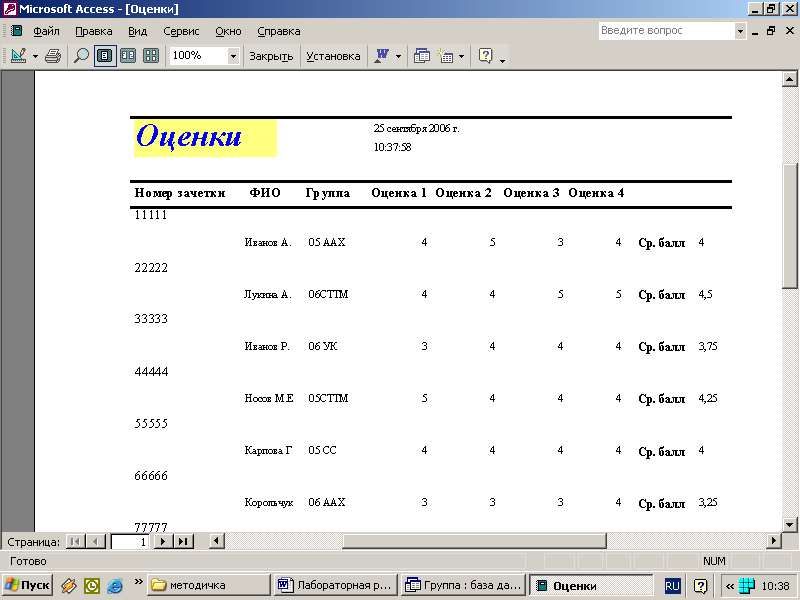Click the report control menu icon
The width and height of the screenshot is (800, 600).
tap(17, 31)
